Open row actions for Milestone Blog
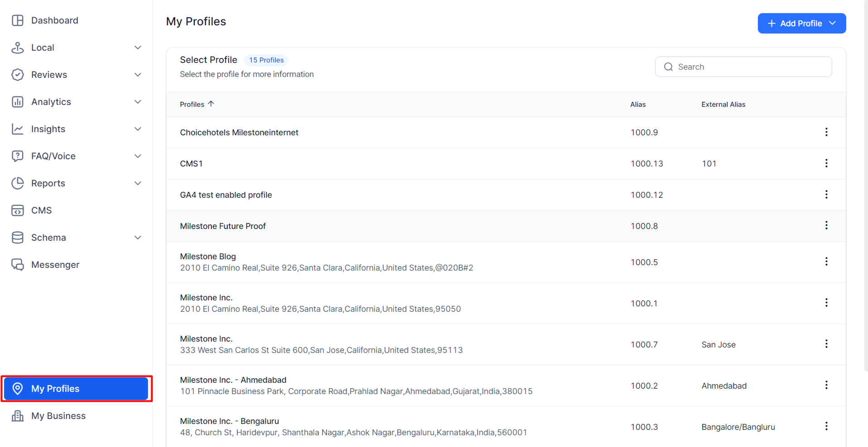The width and height of the screenshot is (868, 447). [826, 262]
